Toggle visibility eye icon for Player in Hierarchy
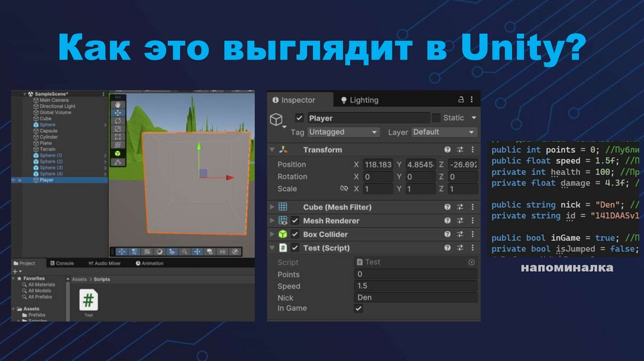 14,180
